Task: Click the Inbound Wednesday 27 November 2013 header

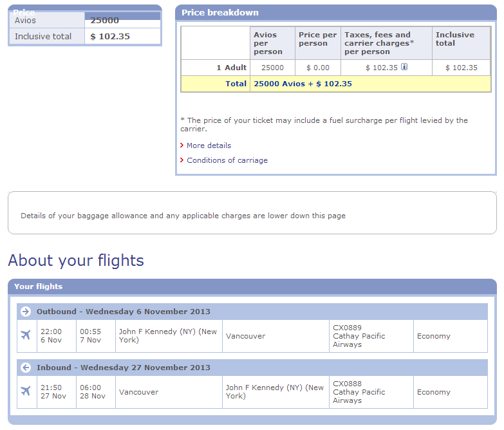Action: click(252, 368)
